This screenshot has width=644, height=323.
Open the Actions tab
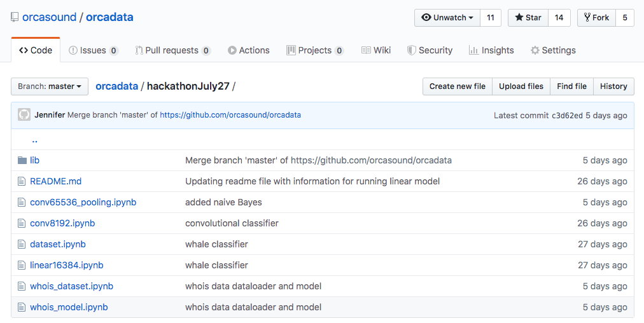point(249,50)
